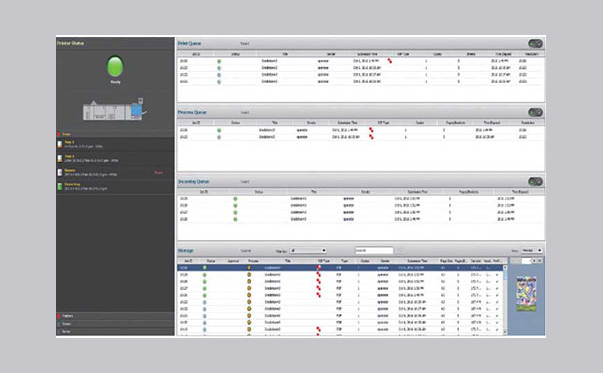This screenshot has width=603, height=373.
Task: Click the Title column header in Storage table
Action: click(x=287, y=261)
